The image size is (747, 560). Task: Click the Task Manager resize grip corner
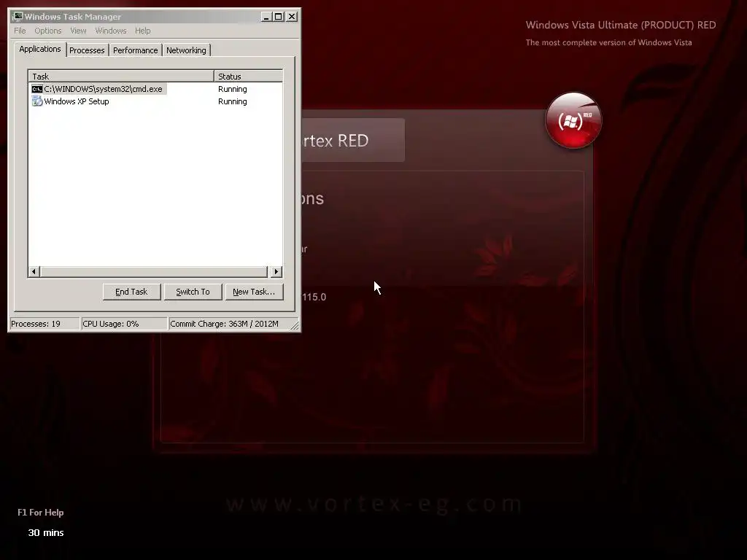(x=295, y=326)
